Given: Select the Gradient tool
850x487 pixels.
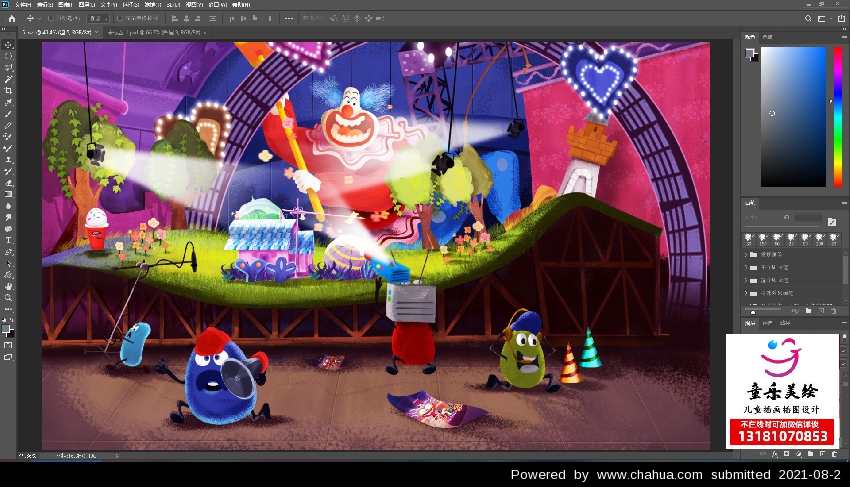Looking at the screenshot, I should coord(8,194).
